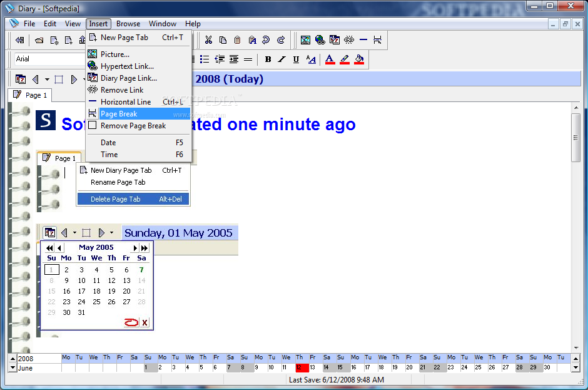Click the font color A with red bar
This screenshot has width=588, height=390.
click(x=330, y=59)
